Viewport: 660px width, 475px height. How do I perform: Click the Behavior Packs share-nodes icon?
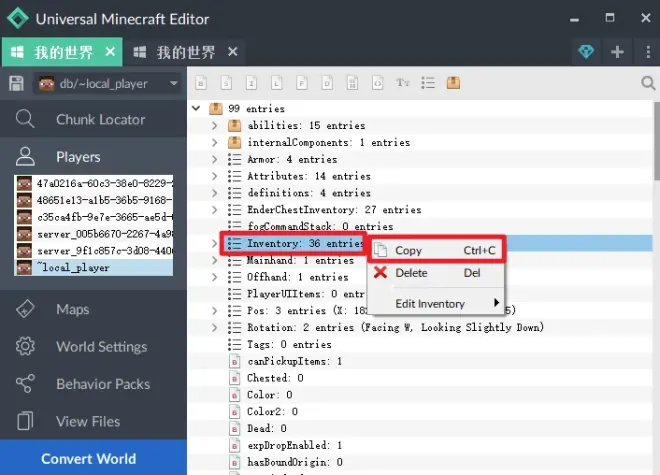(x=25, y=384)
